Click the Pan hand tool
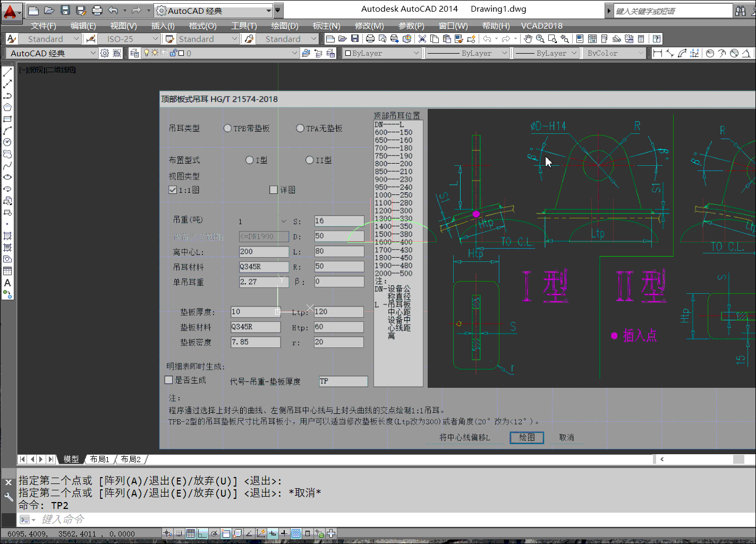Viewport: 756px width, 544px height. tap(528, 39)
